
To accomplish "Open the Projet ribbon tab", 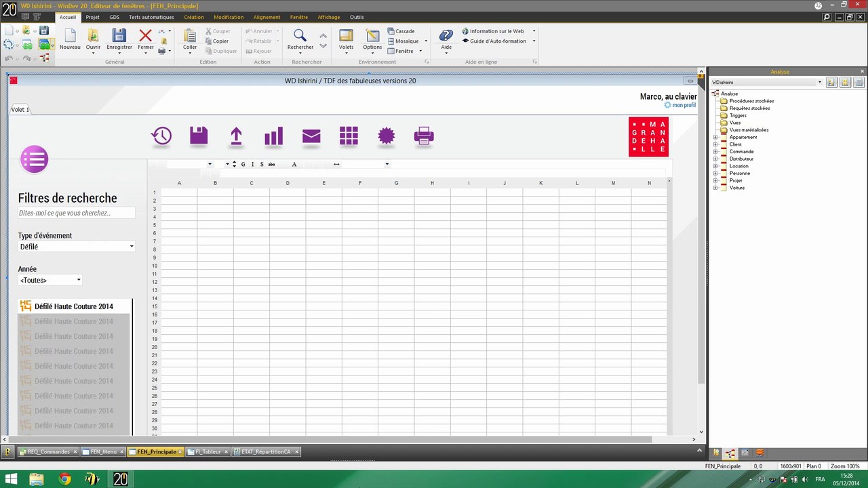I will pos(93,17).
